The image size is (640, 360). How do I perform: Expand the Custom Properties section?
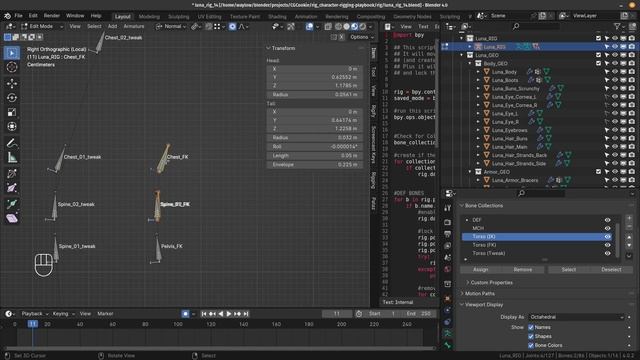tap(468, 282)
